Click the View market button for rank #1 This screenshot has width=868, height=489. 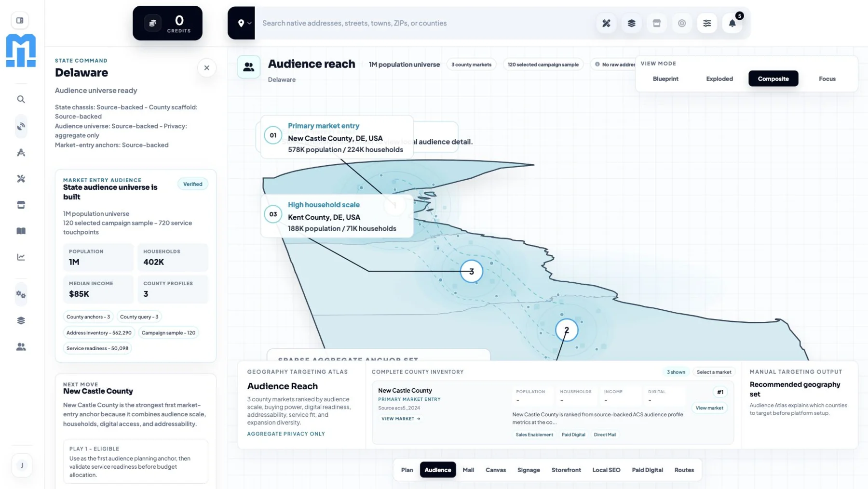pos(709,408)
